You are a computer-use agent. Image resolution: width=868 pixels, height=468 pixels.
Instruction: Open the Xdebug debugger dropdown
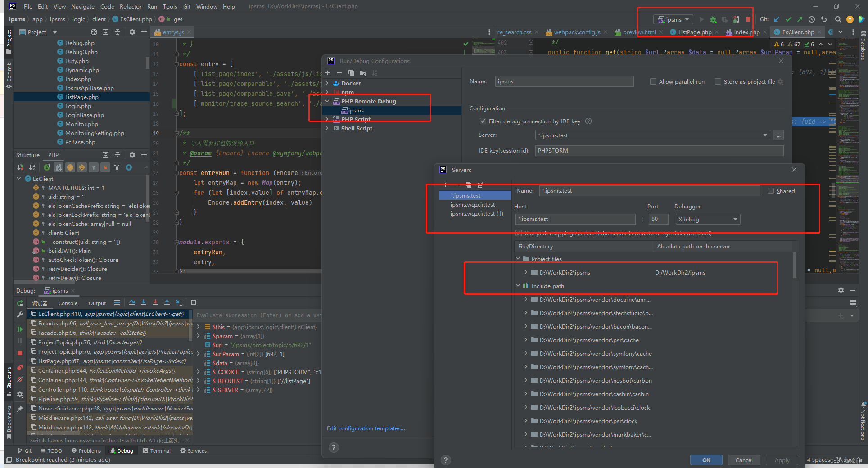(x=708, y=219)
